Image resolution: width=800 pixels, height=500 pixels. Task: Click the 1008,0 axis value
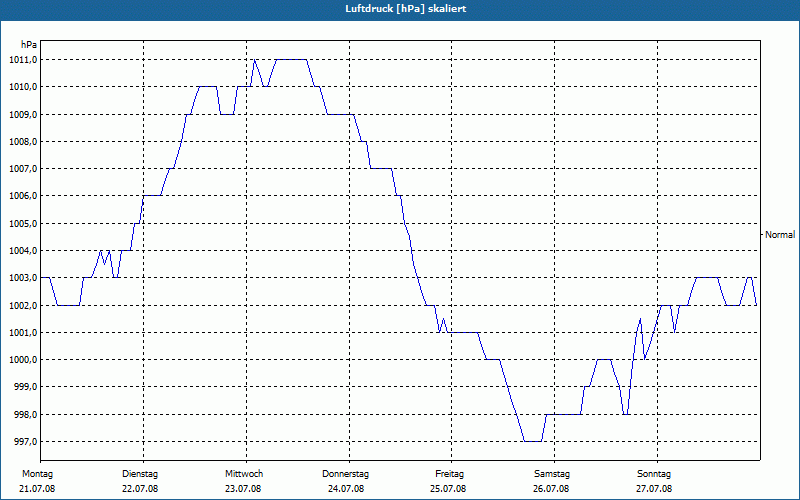pos(23,141)
